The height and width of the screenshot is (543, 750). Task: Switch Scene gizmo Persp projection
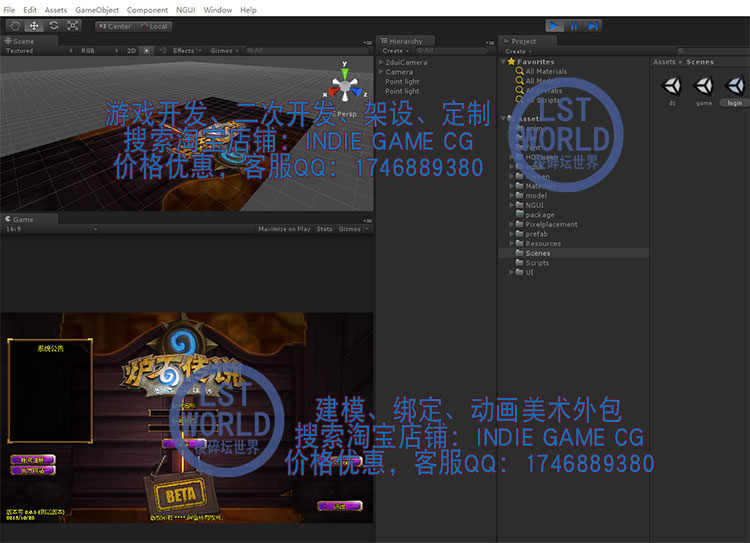tap(347, 114)
